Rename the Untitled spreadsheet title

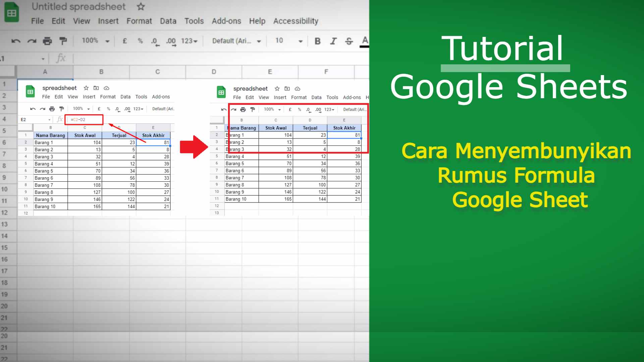pos(79,6)
